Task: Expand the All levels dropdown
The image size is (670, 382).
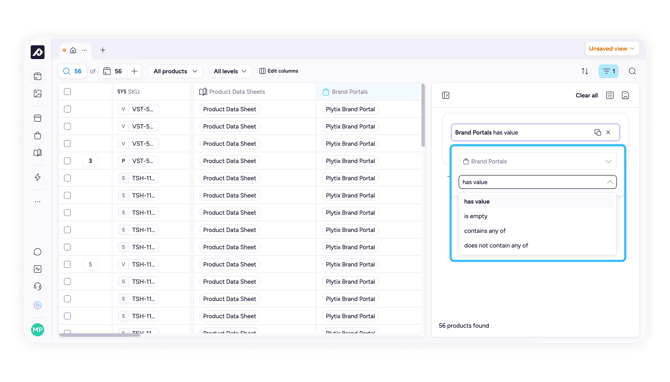Action: coord(230,71)
